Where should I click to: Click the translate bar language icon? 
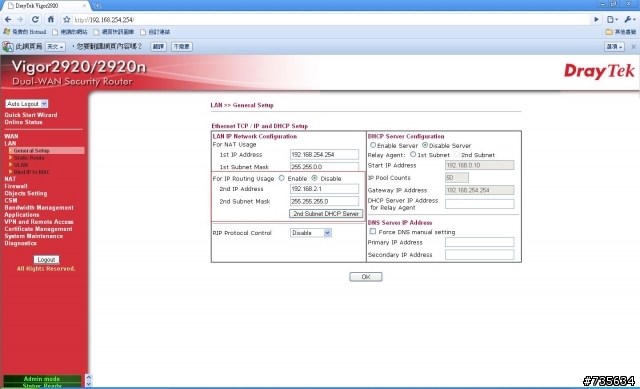[x=8, y=47]
